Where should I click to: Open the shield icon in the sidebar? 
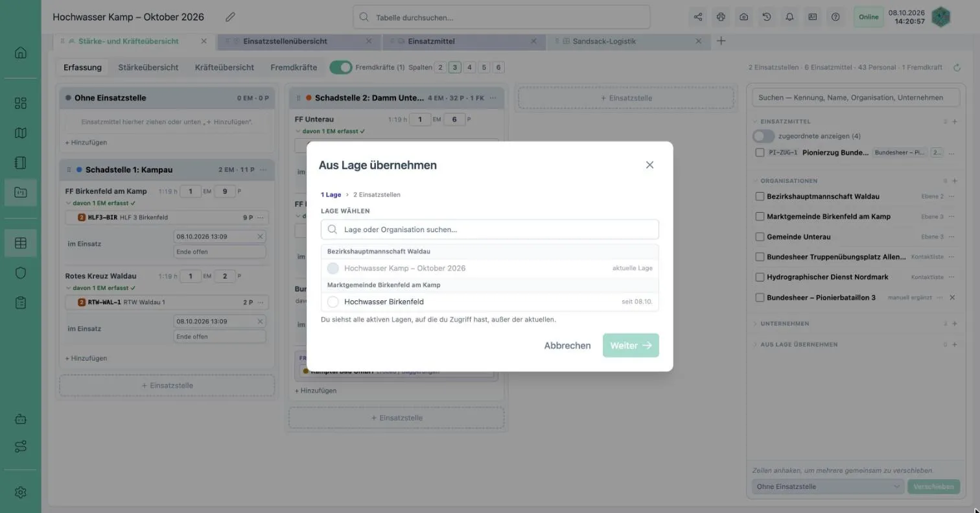[x=21, y=273]
